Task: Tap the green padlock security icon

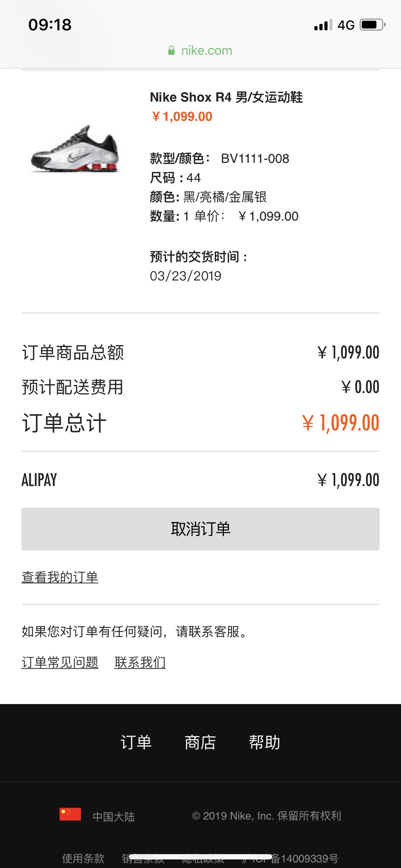Action: (171, 50)
